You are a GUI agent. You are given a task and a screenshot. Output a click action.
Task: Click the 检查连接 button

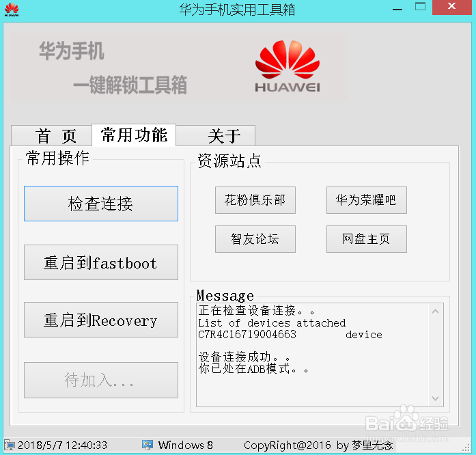click(101, 204)
